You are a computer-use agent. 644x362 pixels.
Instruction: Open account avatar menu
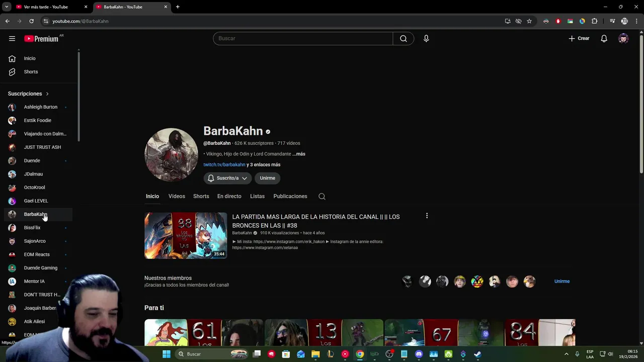tap(623, 39)
